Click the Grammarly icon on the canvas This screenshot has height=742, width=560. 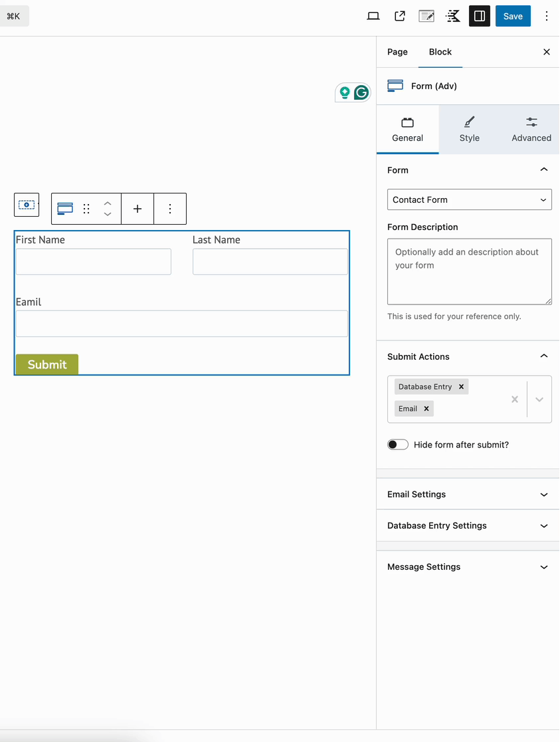(x=361, y=92)
